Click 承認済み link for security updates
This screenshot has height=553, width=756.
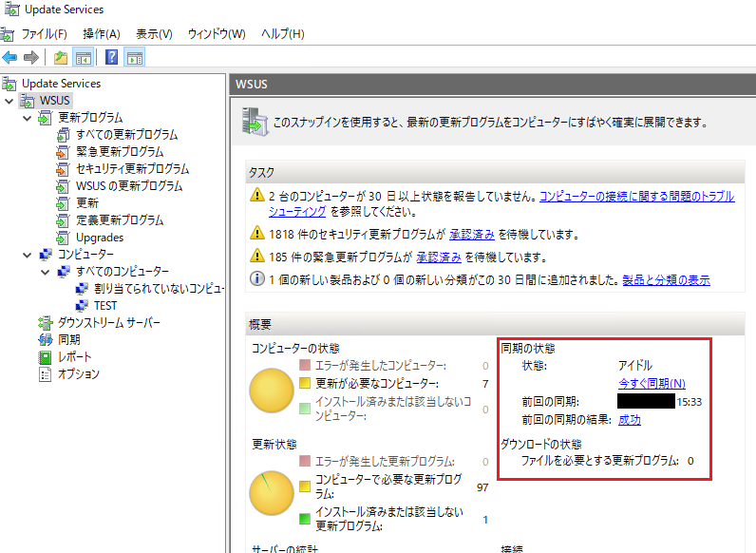tap(472, 235)
